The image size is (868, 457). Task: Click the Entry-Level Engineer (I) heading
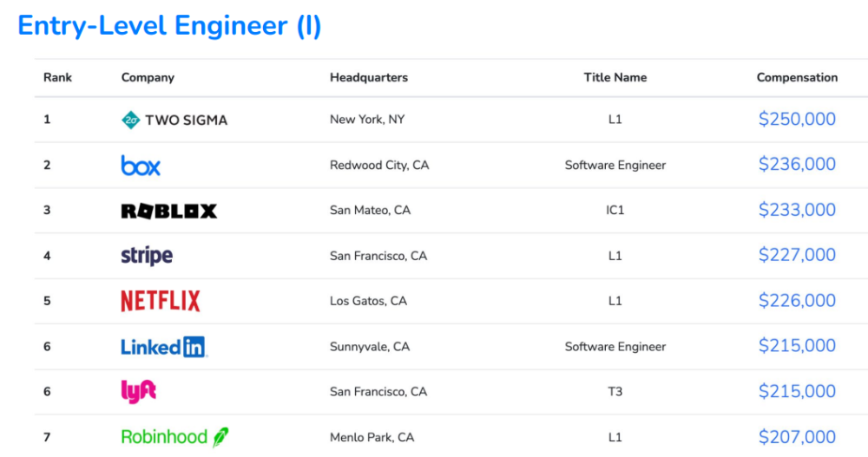[x=169, y=26]
